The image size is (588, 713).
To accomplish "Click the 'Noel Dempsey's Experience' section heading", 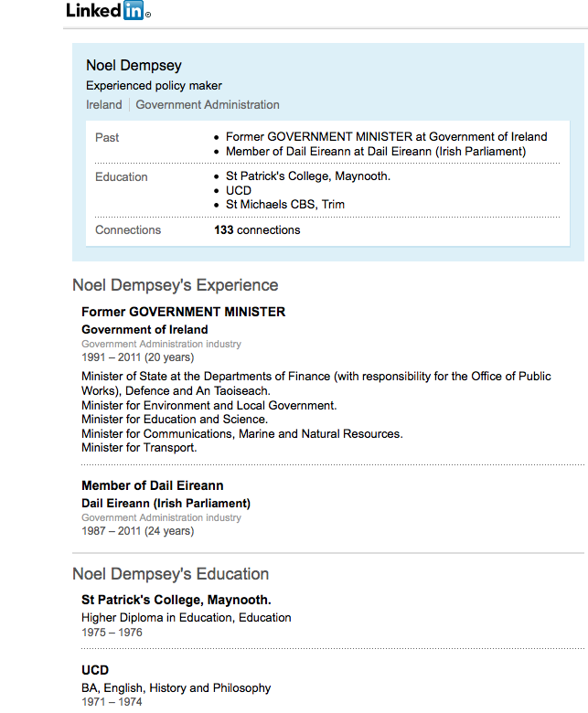I will pos(176,285).
